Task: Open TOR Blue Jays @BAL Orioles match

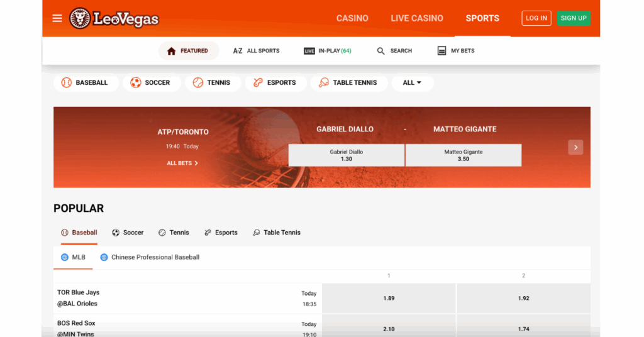Action: click(x=187, y=299)
